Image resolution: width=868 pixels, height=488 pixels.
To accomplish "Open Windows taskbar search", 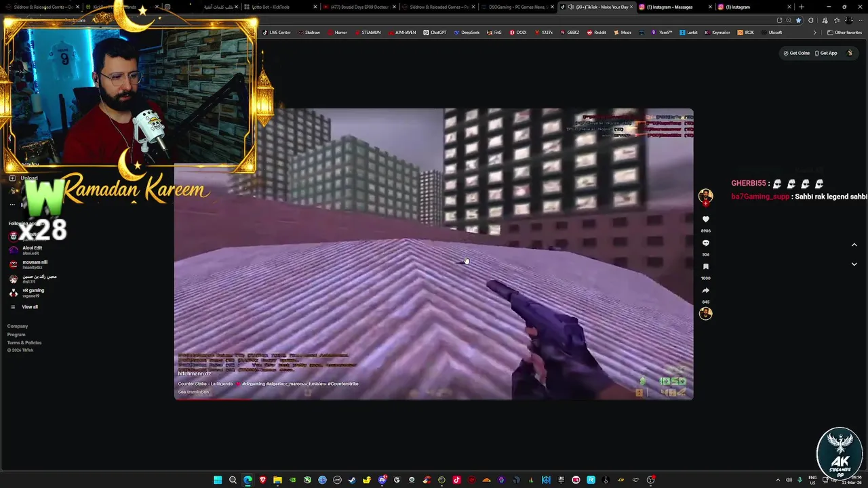I will click(x=233, y=480).
